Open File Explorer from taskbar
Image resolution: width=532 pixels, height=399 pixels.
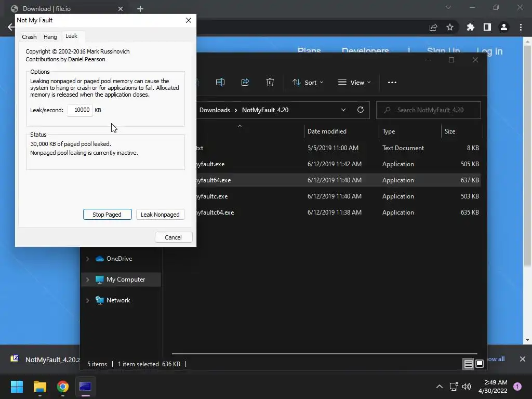[39, 387]
